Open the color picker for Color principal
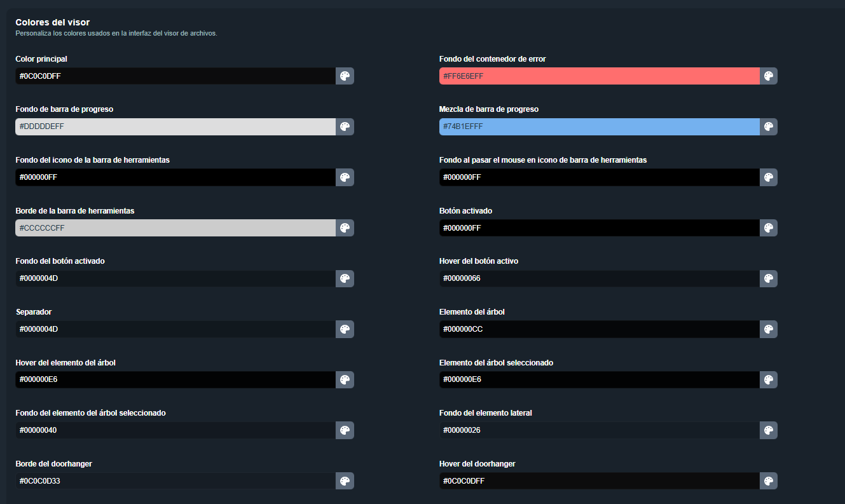Viewport: 845px width, 504px height. tap(345, 76)
